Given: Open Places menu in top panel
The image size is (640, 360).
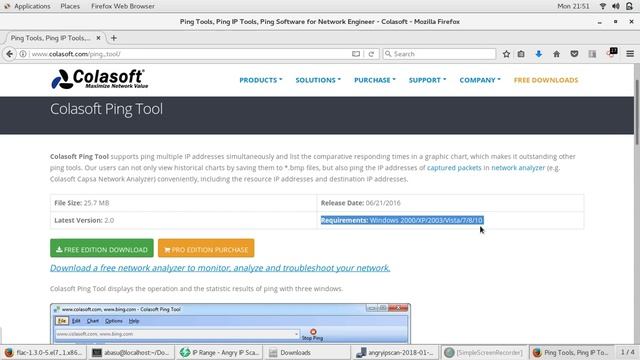Looking at the screenshot, I should [x=70, y=6].
